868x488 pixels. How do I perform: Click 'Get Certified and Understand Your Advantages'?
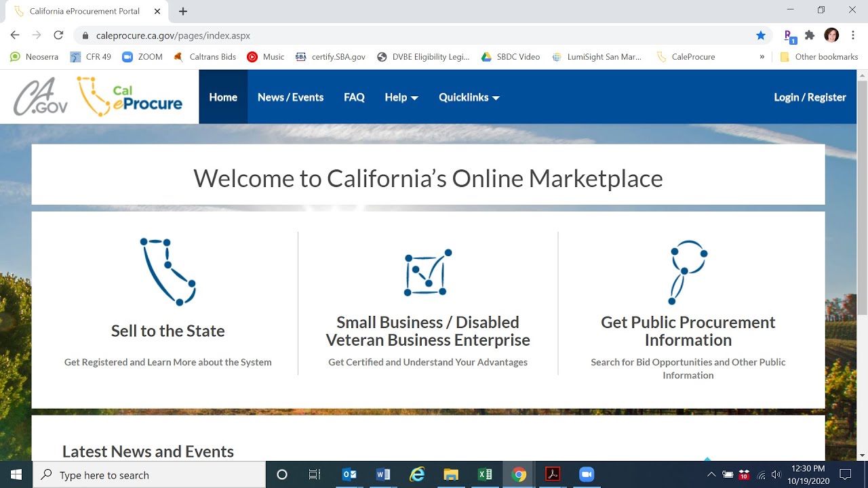click(x=428, y=362)
